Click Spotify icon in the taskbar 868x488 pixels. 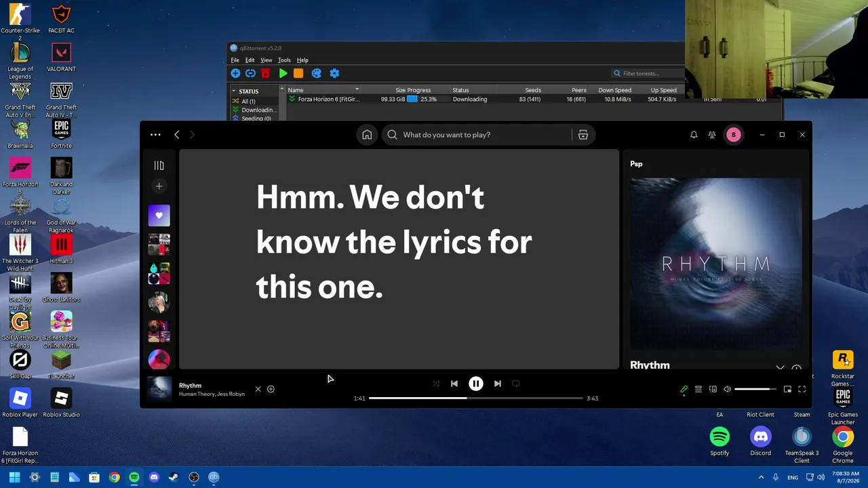point(134,477)
